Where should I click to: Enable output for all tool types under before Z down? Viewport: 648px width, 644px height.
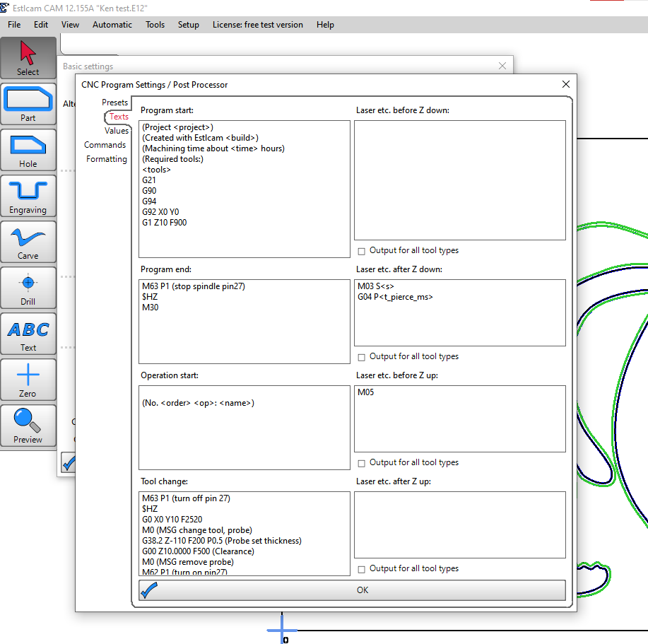coord(362,251)
